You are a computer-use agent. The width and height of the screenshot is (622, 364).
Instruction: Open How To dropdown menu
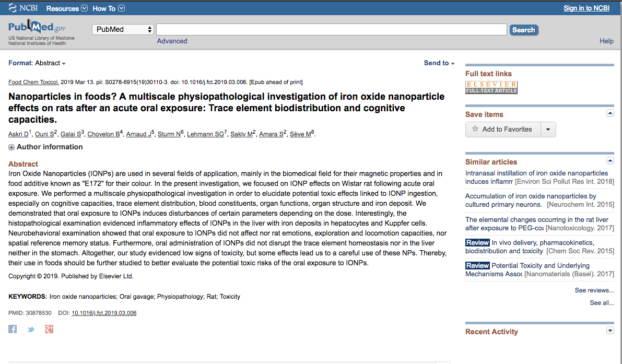(x=108, y=8)
